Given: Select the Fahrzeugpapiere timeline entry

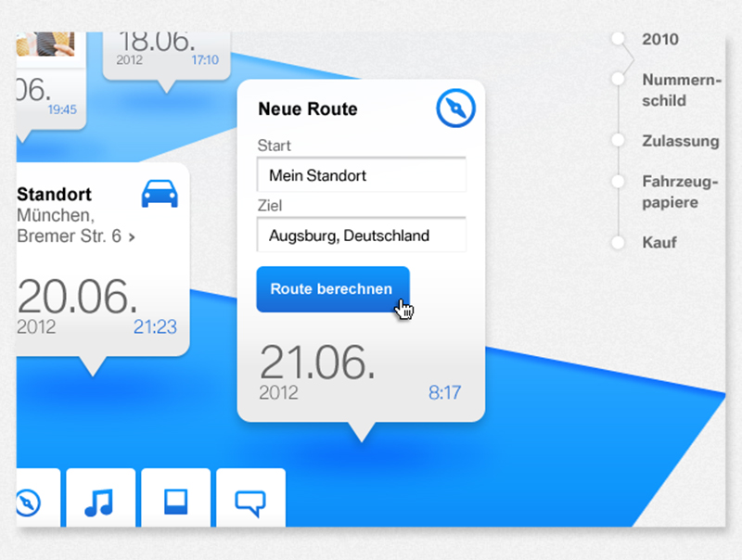Looking at the screenshot, I should click(682, 192).
